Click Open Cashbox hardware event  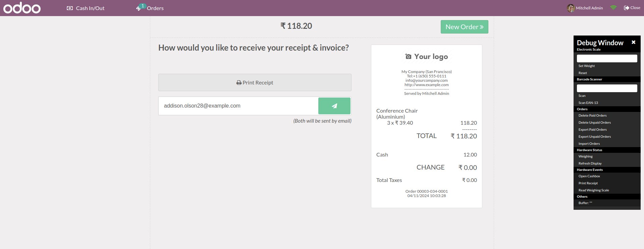click(x=589, y=176)
